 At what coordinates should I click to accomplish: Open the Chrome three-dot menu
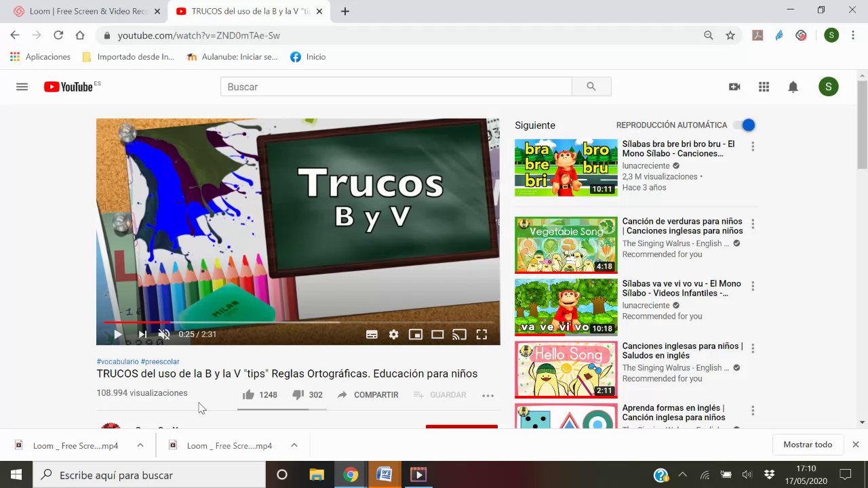point(853,35)
